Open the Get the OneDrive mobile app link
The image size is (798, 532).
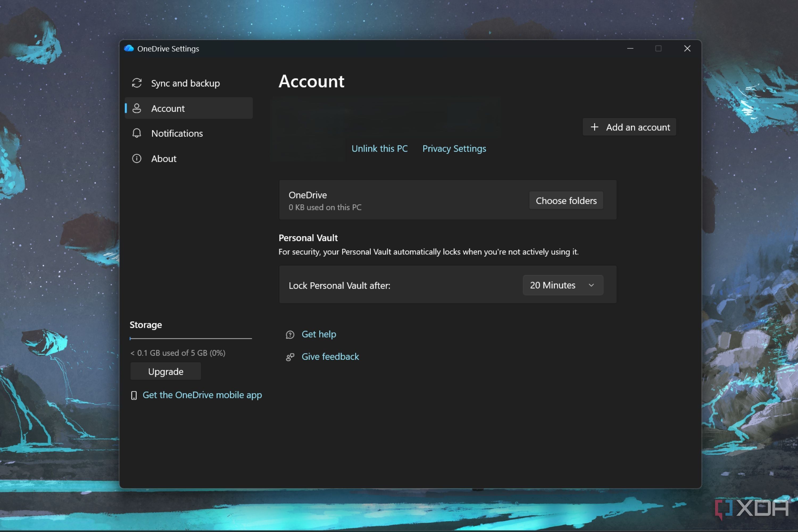tap(202, 395)
